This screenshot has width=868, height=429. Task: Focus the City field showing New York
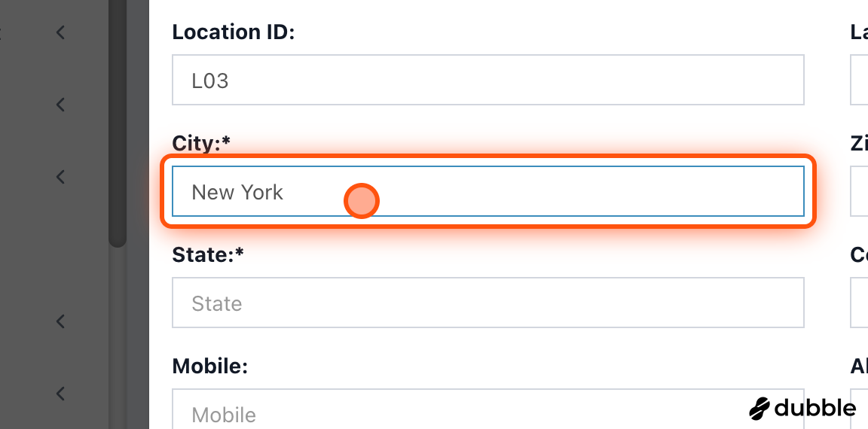tap(487, 190)
